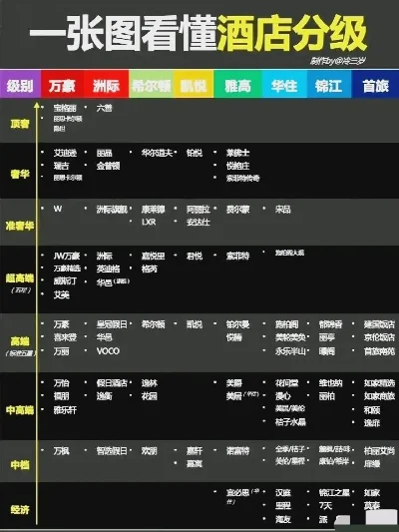Click 喜来登 in the 高端 row
Image resolution: width=399 pixels, height=532 pixels.
65,337
